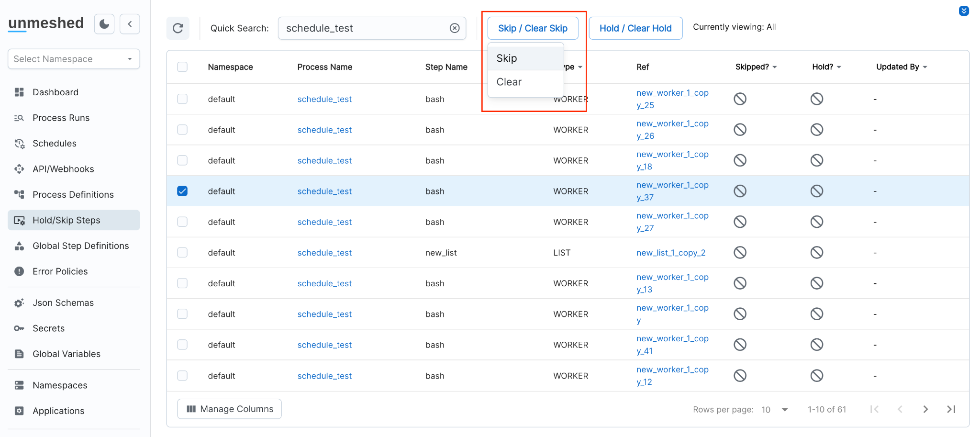Screen dimensions: 980x437
Task: Uncheck the new_worker_1_copy_37 row checkbox
Action: (182, 191)
